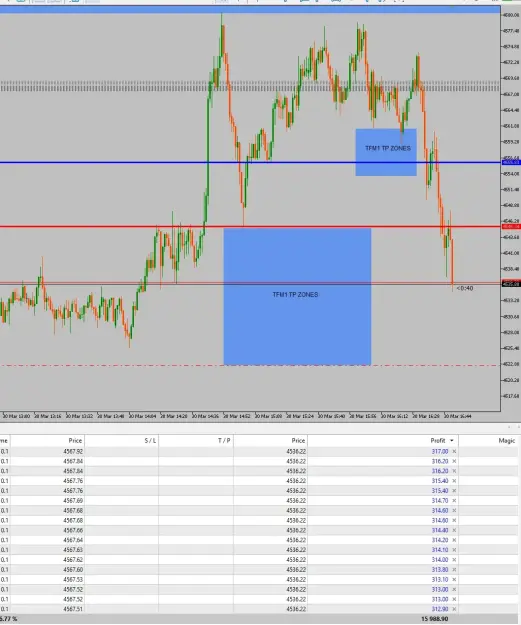Click the total profit 15 988.90 value
521x625 pixels.
coord(434,619)
